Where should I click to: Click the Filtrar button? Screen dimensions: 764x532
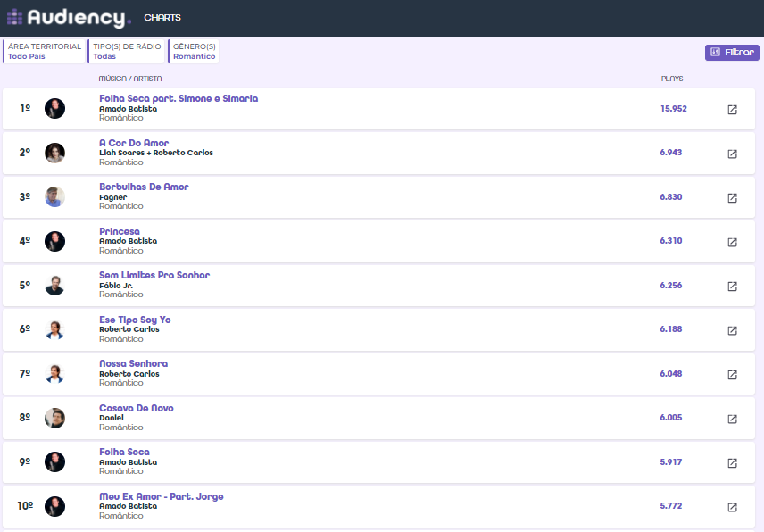coord(732,52)
